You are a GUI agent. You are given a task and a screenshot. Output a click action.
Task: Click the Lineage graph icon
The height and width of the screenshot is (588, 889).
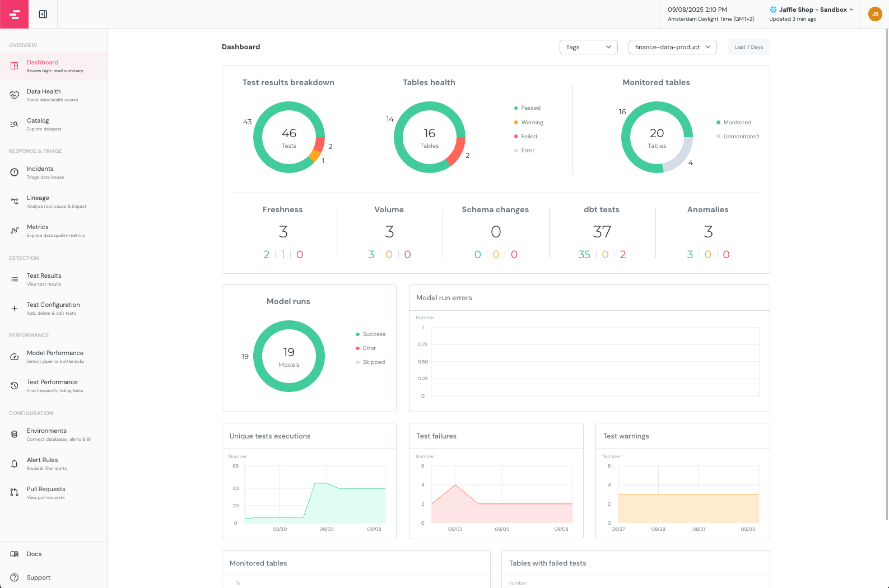coord(15,202)
